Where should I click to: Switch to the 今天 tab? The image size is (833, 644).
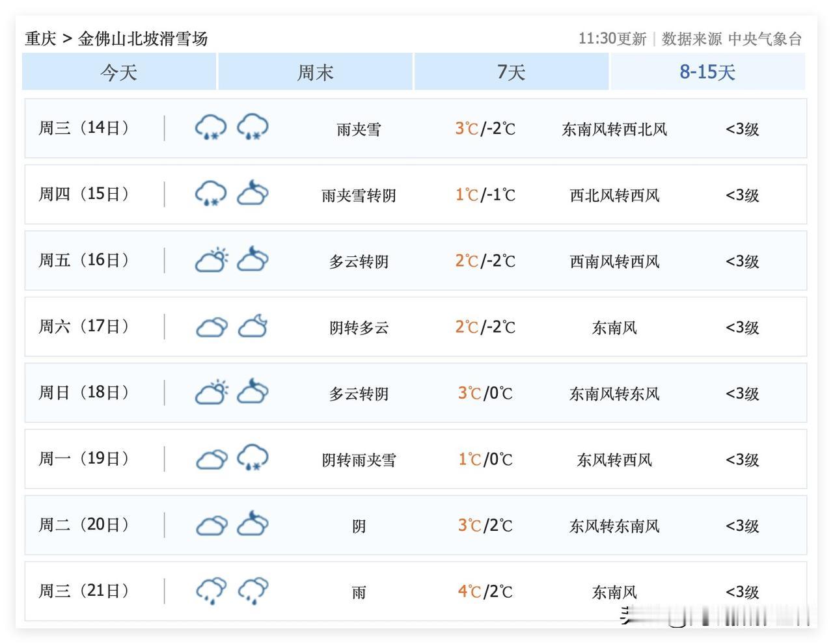pos(119,72)
